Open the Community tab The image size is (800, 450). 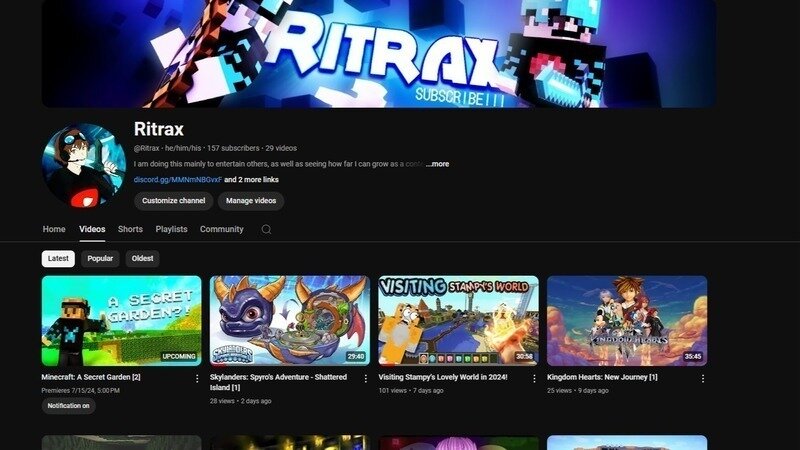coord(221,229)
